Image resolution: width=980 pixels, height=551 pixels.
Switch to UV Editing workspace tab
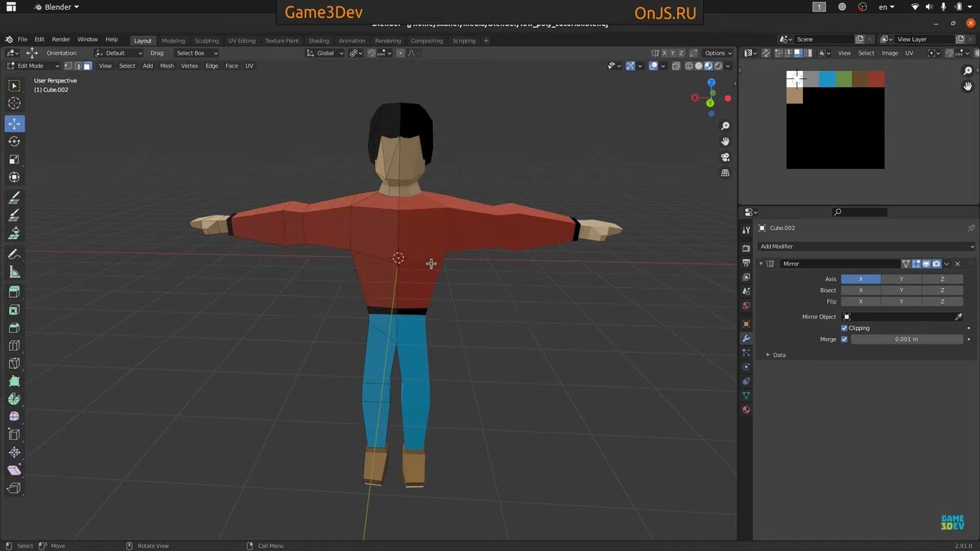[242, 41]
